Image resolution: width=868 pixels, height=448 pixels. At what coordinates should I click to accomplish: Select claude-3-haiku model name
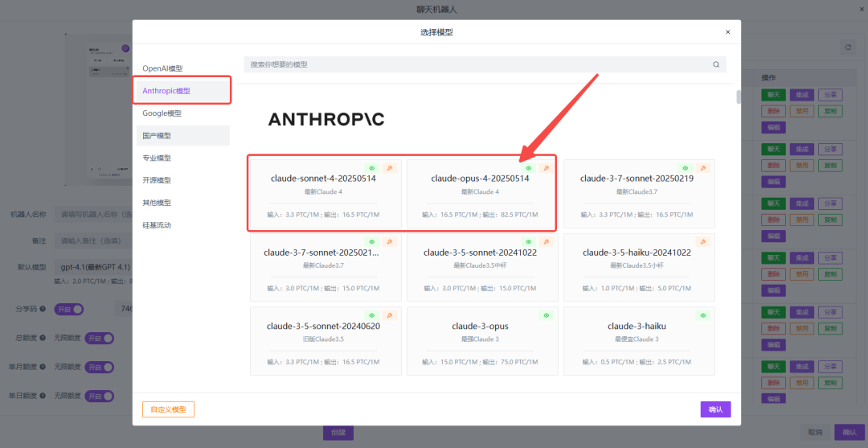(x=637, y=327)
